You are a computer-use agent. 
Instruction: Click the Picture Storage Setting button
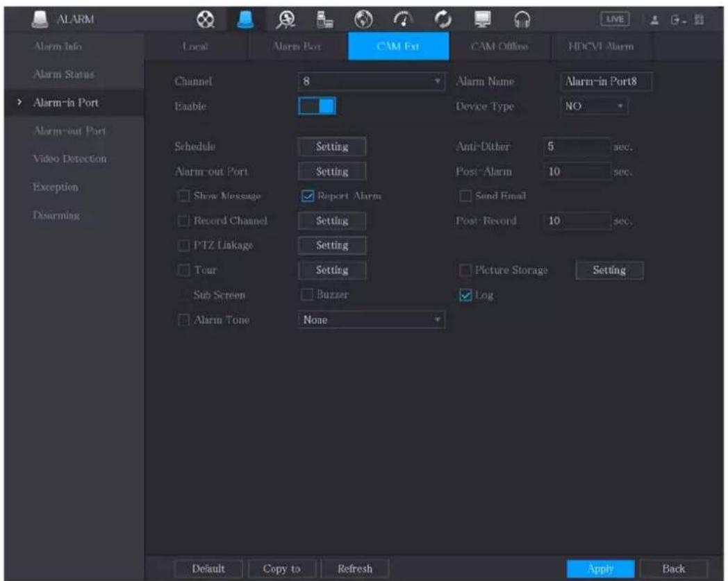609,270
